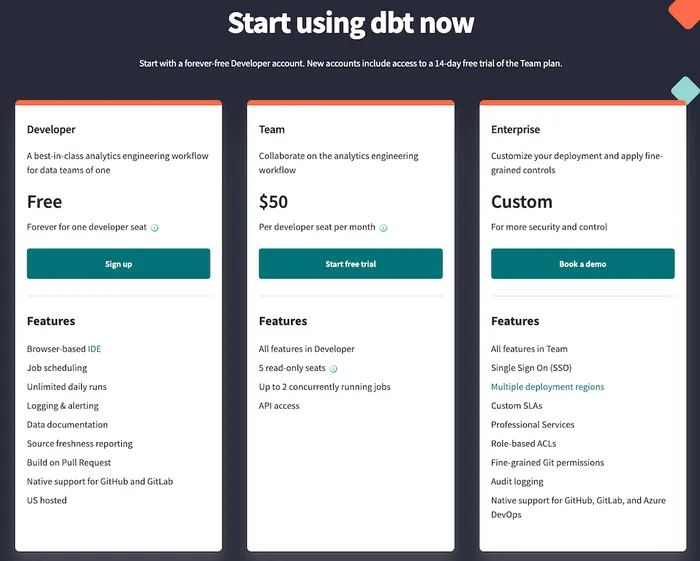Click the teal diamond decoration at right edge
Screen dimensions: 700x561
click(685, 90)
